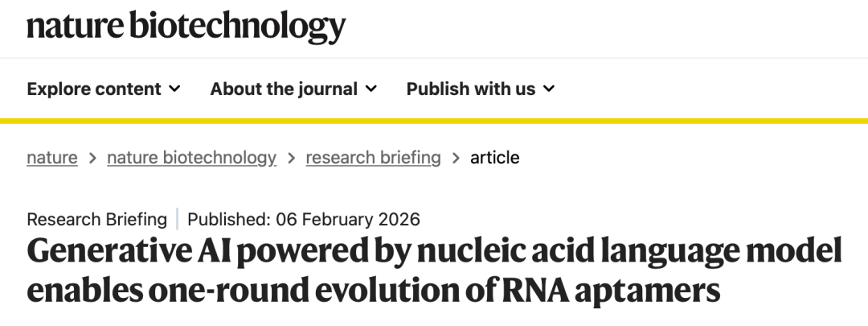The width and height of the screenshot is (868, 326).
Task: Go to the nature breadcrumb link
Action: point(52,158)
